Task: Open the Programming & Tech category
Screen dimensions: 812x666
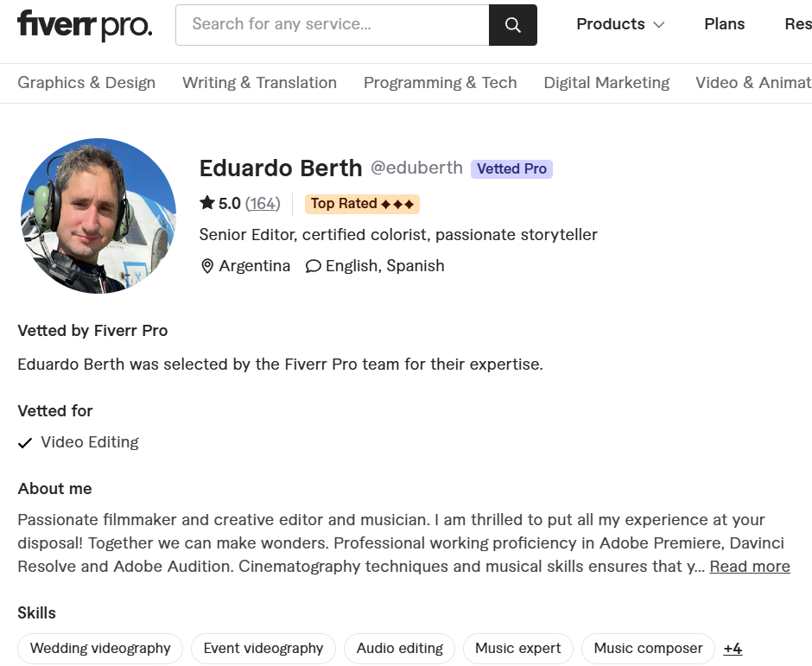Action: pyautogui.click(x=440, y=83)
